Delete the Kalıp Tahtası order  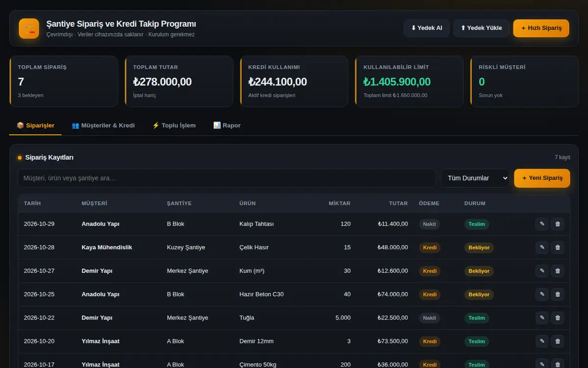(x=558, y=224)
